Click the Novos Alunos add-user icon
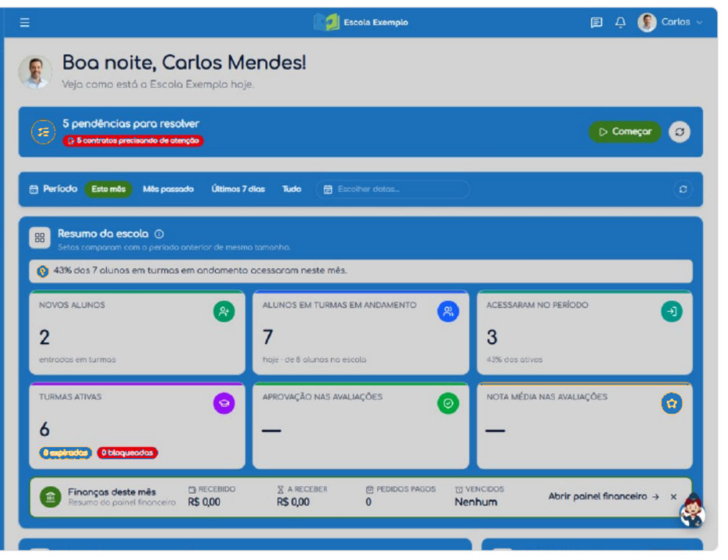This screenshot has width=728, height=560. point(224,311)
